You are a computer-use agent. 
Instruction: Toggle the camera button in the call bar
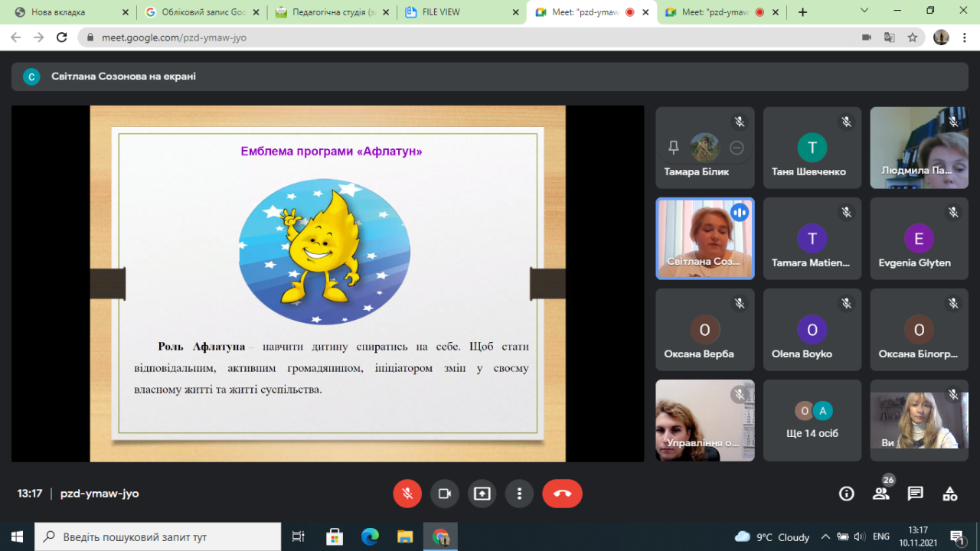pyautogui.click(x=444, y=494)
